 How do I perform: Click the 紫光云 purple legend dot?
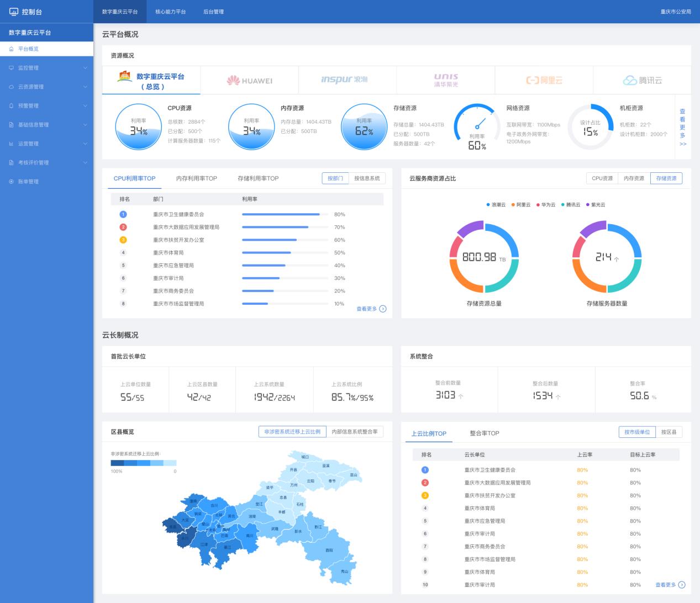tap(588, 205)
